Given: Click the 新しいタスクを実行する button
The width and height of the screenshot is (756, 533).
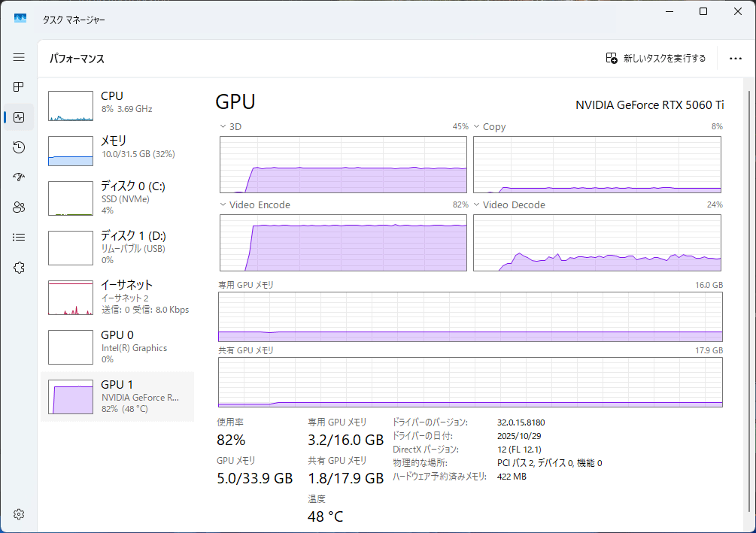Looking at the screenshot, I should pos(656,59).
